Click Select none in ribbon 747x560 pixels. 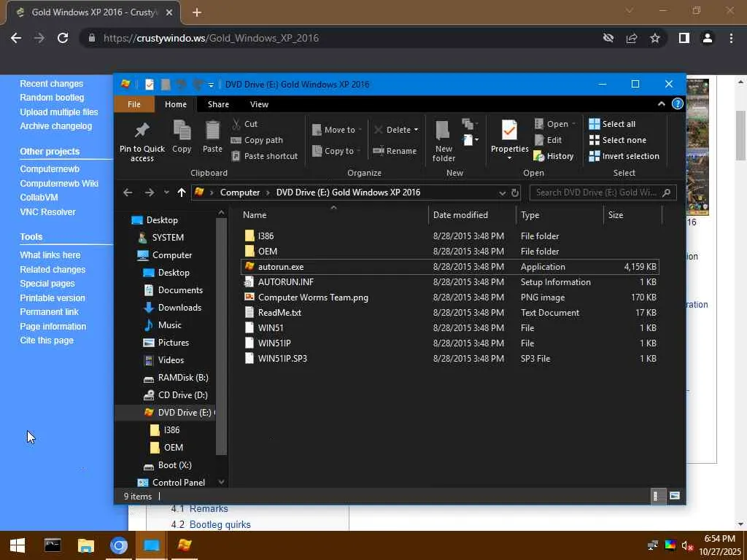tap(618, 140)
